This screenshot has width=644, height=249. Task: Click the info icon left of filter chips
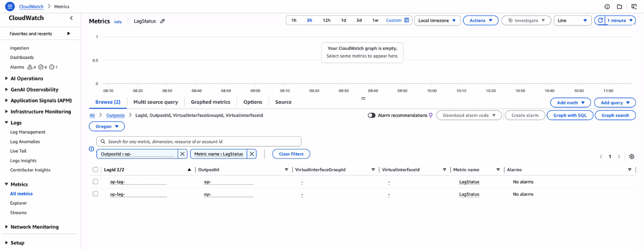coord(91,149)
